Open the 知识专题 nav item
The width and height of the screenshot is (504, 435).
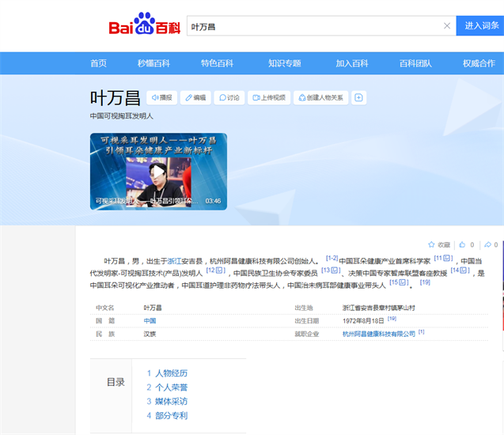pyautogui.click(x=285, y=63)
